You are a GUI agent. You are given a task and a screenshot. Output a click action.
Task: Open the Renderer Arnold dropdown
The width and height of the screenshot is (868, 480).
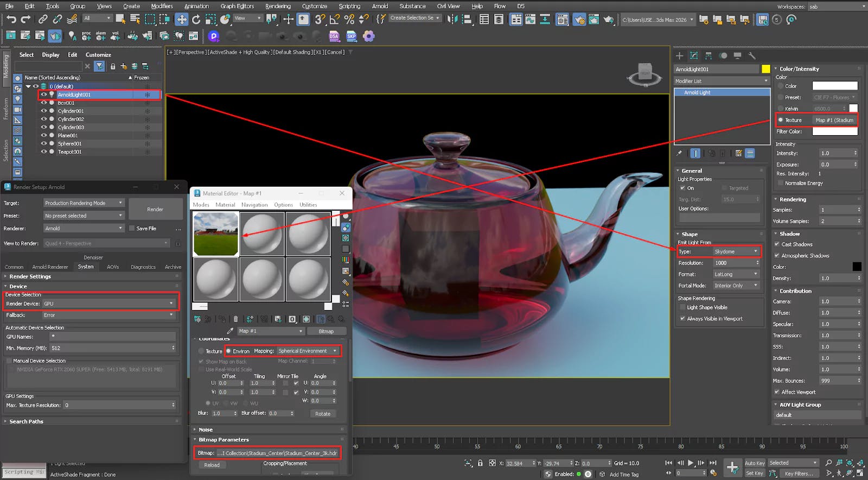84,229
